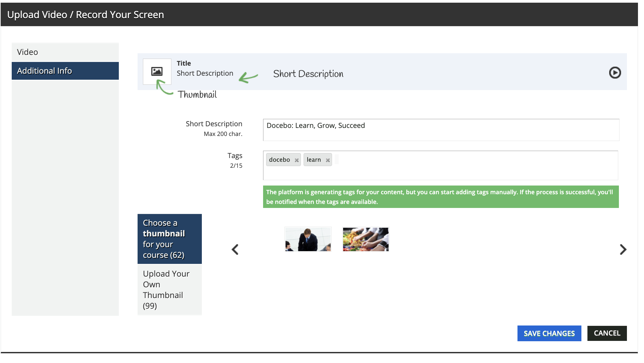Select the Additional Info tab
The image size is (644, 363).
[65, 71]
